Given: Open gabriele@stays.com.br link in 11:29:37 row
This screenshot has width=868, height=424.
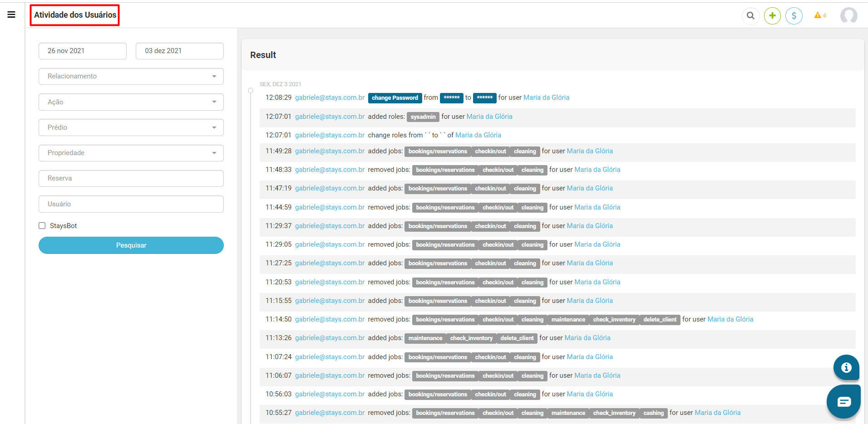Looking at the screenshot, I should 330,226.
